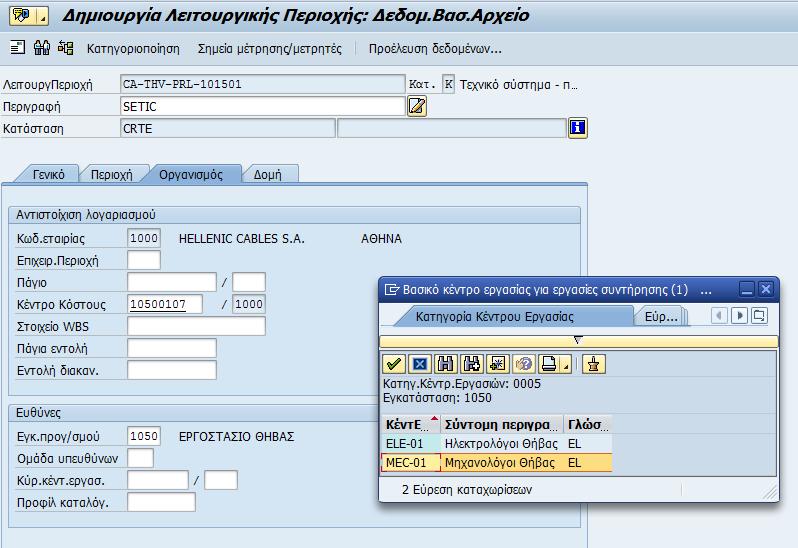Click the Κωδ.εταιρίας field 1000
This screenshot has width=798, height=548.
coord(144,238)
